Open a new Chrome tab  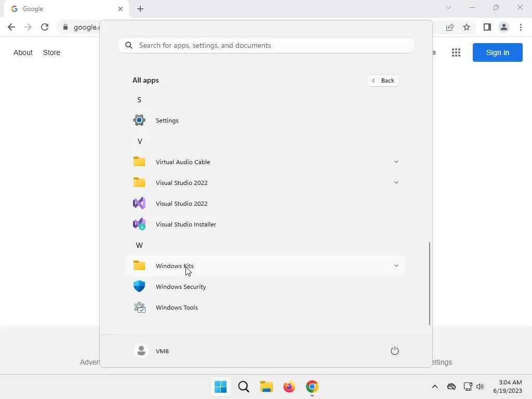pos(140,9)
